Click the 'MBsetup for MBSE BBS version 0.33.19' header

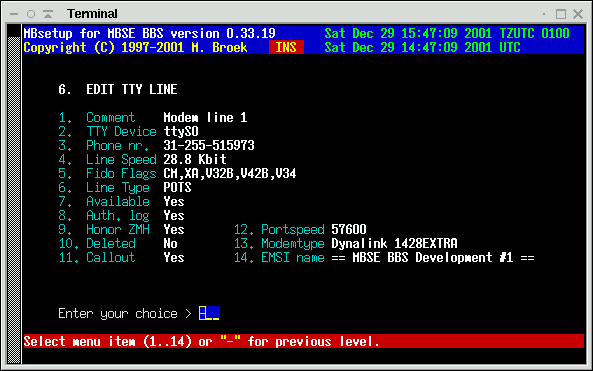[x=149, y=33]
